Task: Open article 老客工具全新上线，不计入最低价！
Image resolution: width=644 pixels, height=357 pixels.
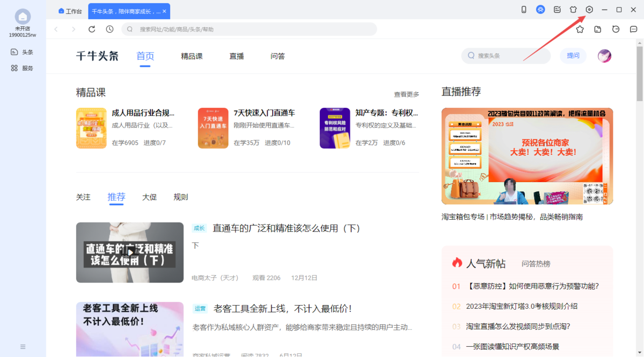Action: [x=283, y=309]
